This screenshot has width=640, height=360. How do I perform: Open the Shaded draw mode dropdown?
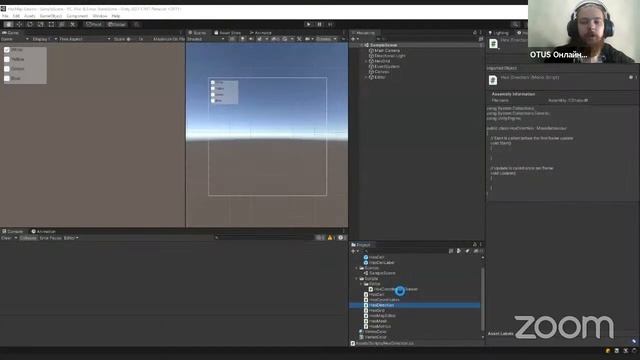tap(206, 39)
